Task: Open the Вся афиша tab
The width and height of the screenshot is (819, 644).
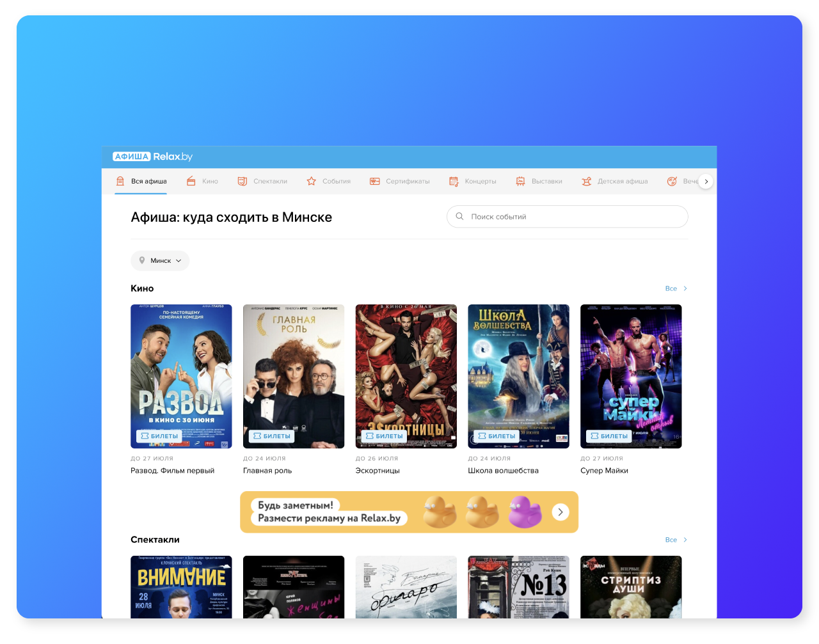Action: click(141, 181)
